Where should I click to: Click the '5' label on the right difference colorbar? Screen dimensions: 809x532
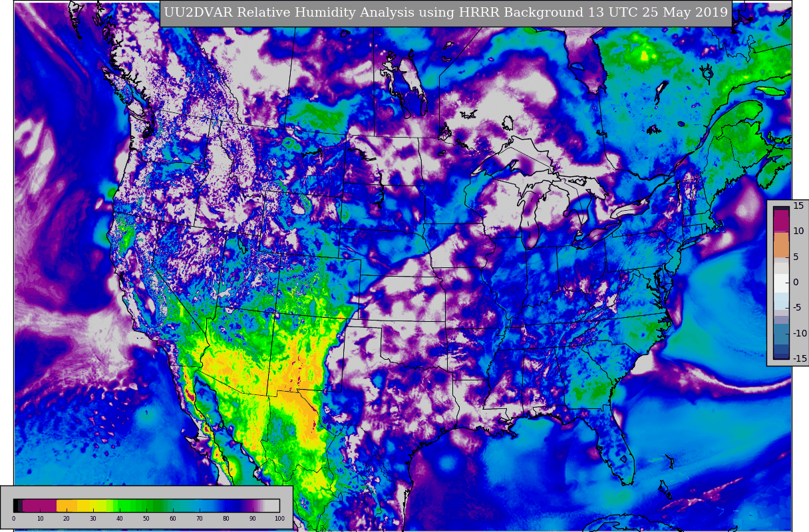click(796, 257)
